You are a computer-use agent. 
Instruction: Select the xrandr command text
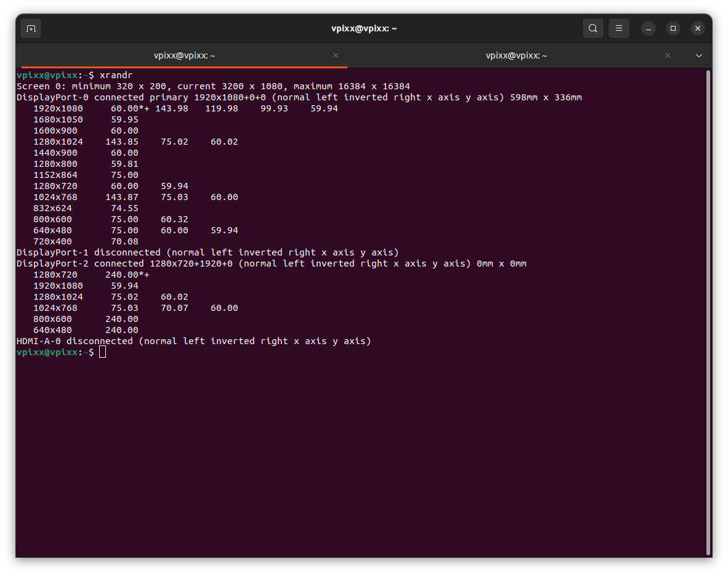116,74
